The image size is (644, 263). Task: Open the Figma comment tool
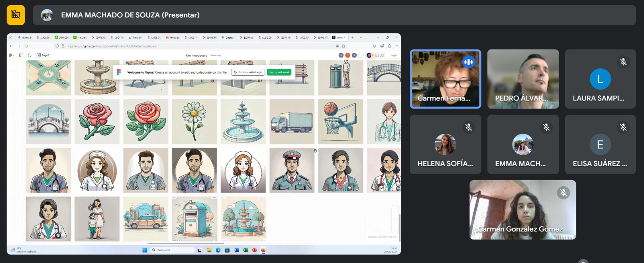pyautogui.click(x=29, y=55)
